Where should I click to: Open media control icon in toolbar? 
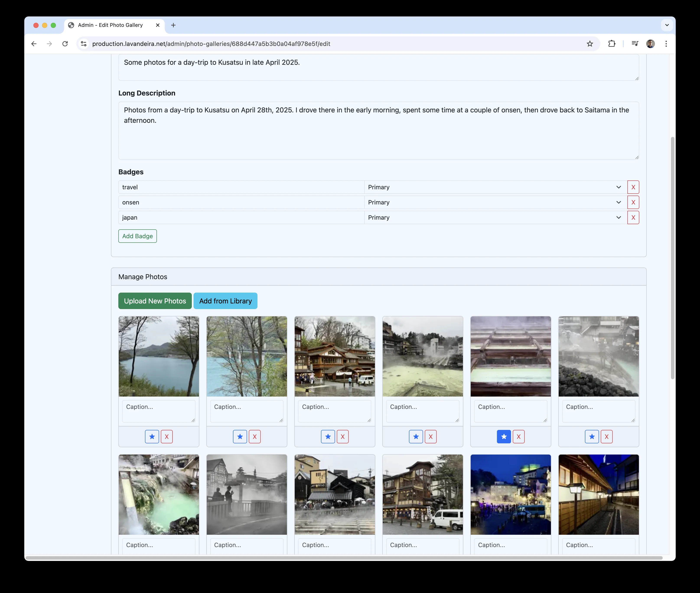point(635,44)
